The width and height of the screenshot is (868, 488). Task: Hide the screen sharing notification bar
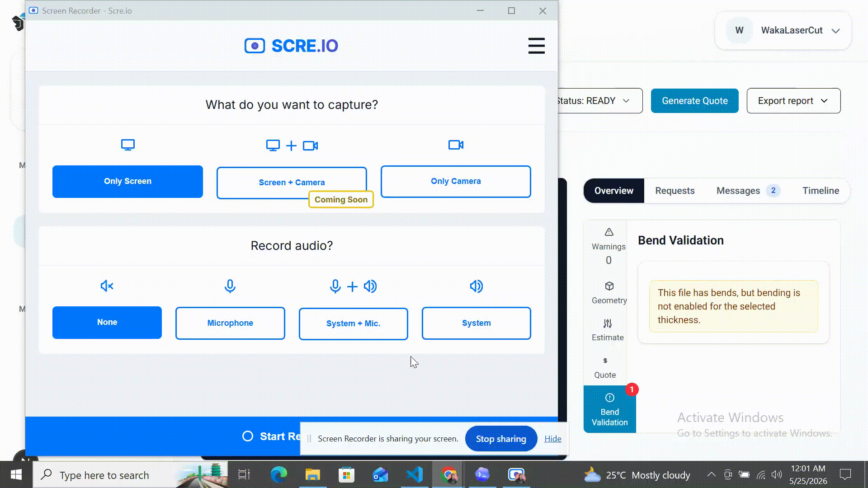[x=553, y=439]
